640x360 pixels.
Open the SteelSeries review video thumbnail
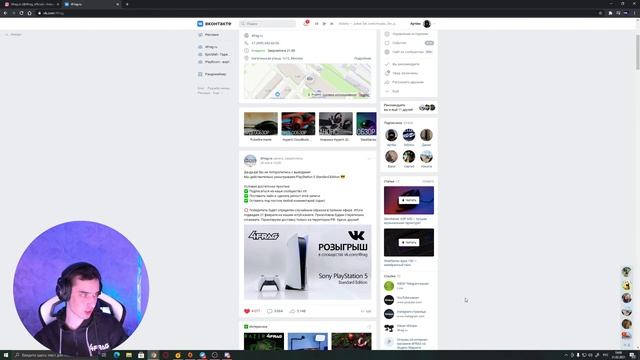[x=366, y=124]
